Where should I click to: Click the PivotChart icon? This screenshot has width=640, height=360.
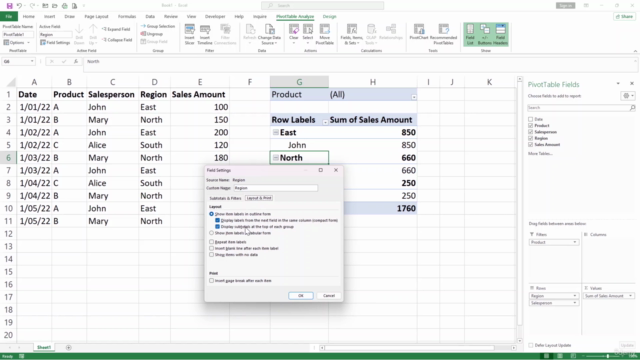419,33
